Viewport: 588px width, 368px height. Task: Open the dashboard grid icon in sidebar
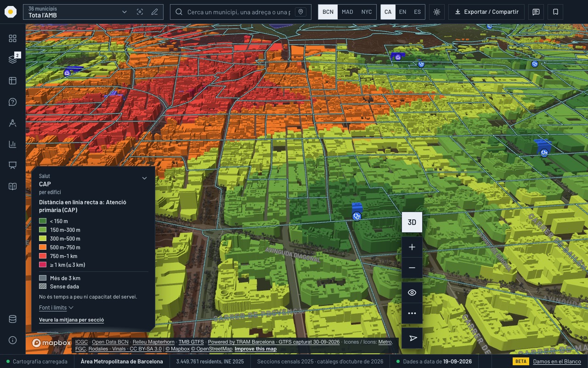click(x=12, y=39)
